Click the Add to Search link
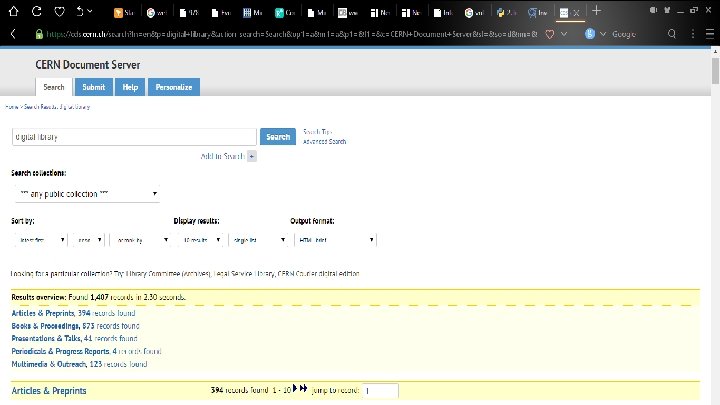This screenshot has height=405, width=720. pos(222,156)
